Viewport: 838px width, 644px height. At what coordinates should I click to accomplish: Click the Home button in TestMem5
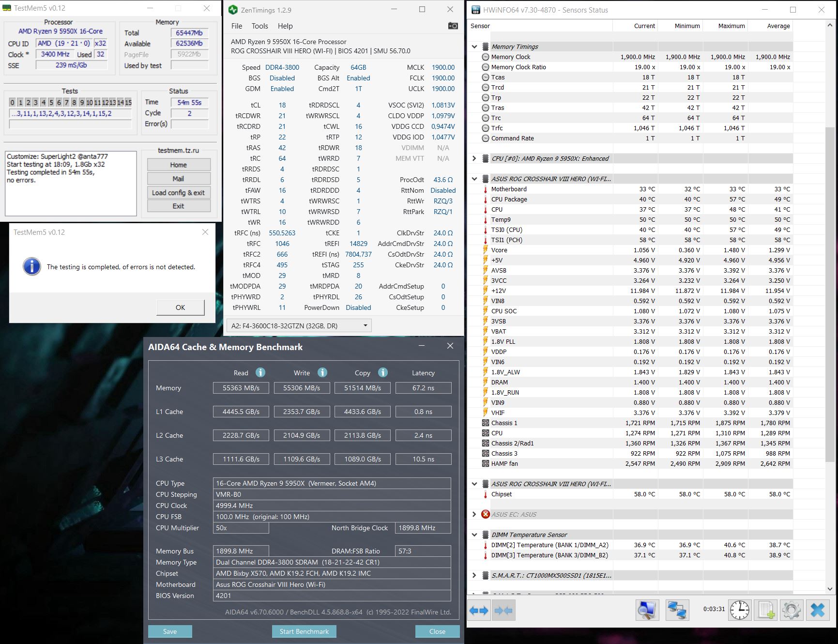pyautogui.click(x=179, y=165)
